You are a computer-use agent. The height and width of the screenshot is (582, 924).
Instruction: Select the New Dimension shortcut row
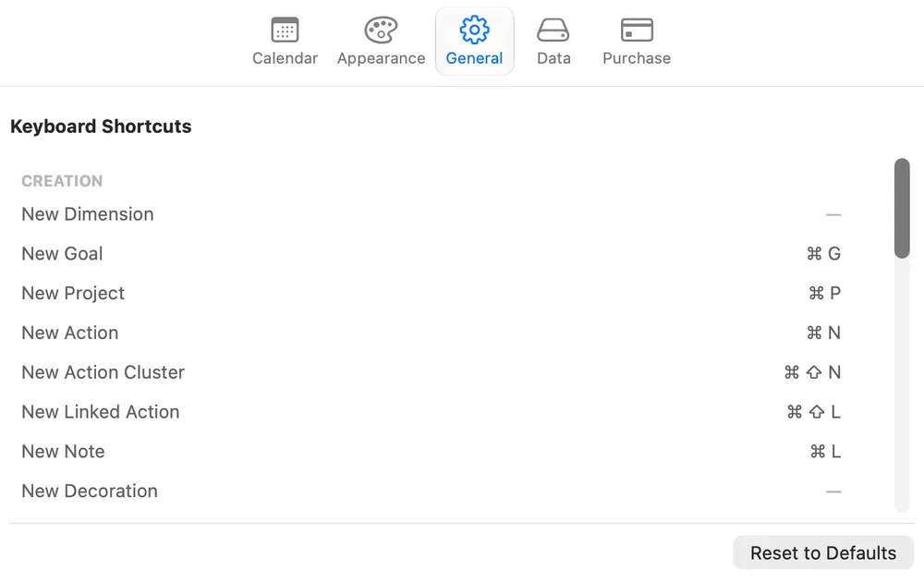(x=432, y=214)
